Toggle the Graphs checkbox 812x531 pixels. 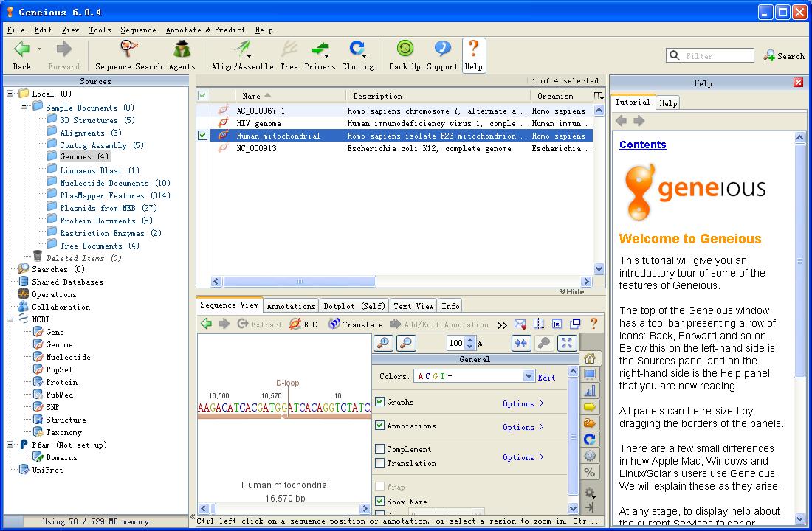(x=379, y=402)
